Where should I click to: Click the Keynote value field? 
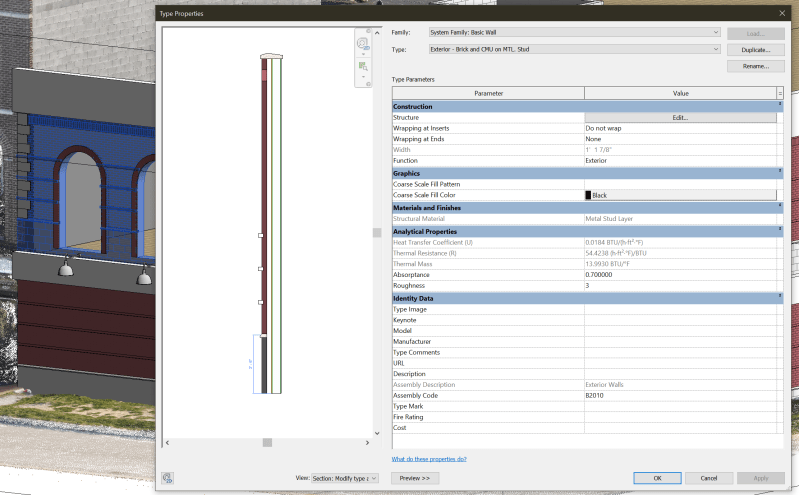680,320
